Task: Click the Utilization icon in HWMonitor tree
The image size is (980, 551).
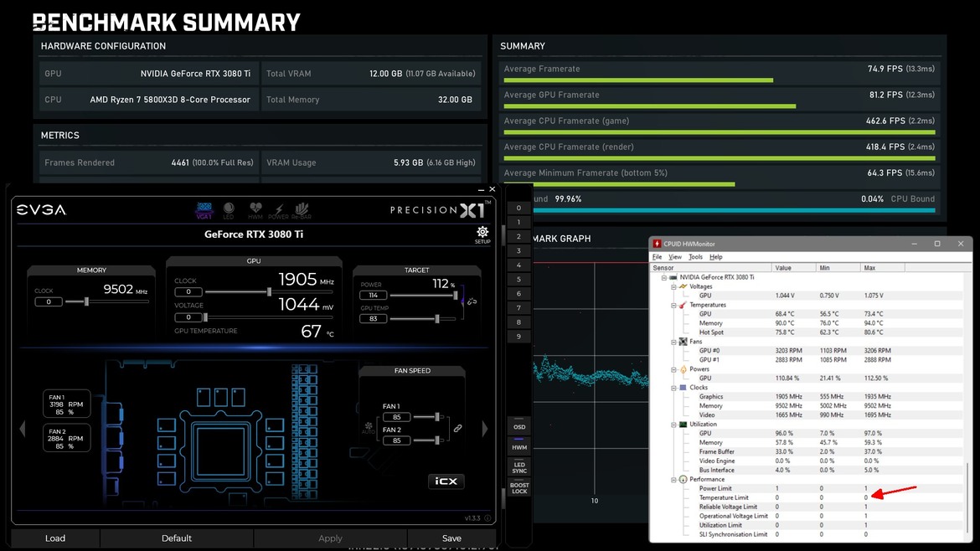Action: pyautogui.click(x=683, y=425)
